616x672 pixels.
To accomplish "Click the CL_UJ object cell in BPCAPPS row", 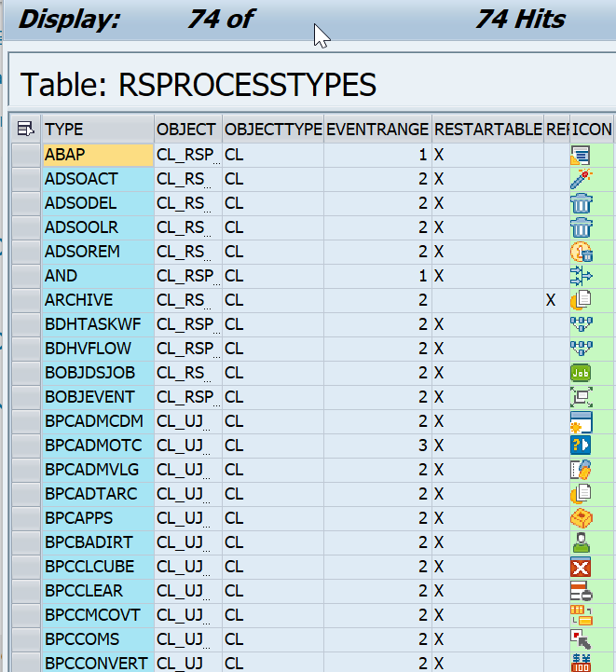I will click(x=188, y=518).
